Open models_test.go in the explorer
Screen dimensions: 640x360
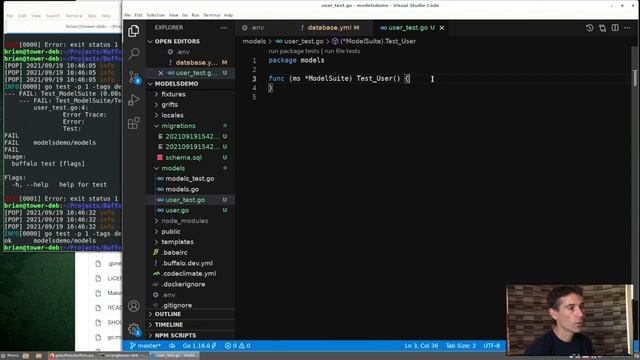pos(189,179)
